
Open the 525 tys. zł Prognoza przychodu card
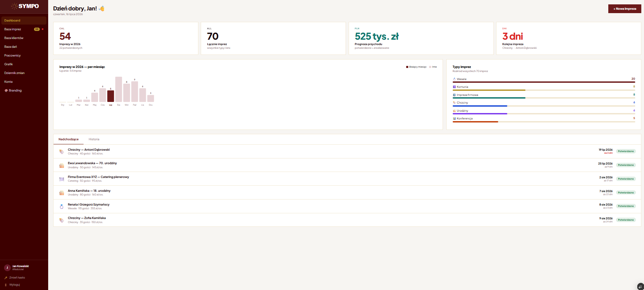click(x=421, y=38)
